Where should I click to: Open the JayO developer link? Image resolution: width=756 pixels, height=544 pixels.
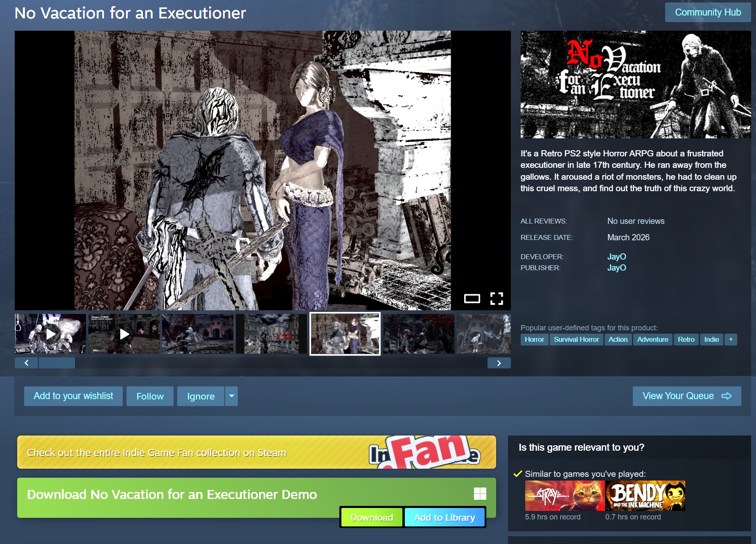pos(616,257)
